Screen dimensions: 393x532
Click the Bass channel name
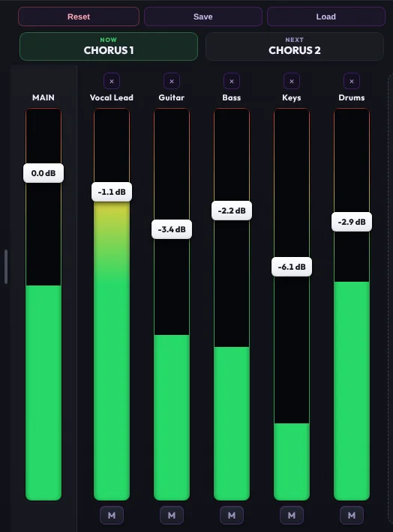(232, 97)
